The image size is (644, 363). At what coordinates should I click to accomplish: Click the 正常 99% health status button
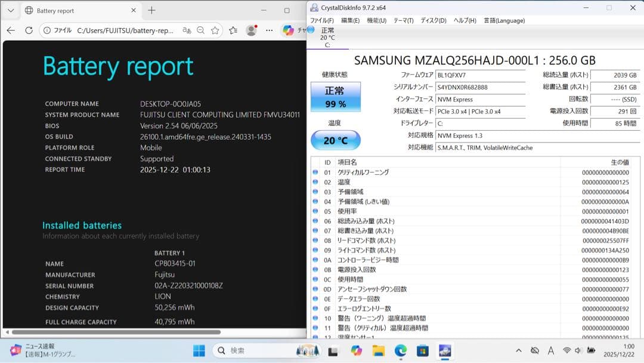click(x=337, y=96)
